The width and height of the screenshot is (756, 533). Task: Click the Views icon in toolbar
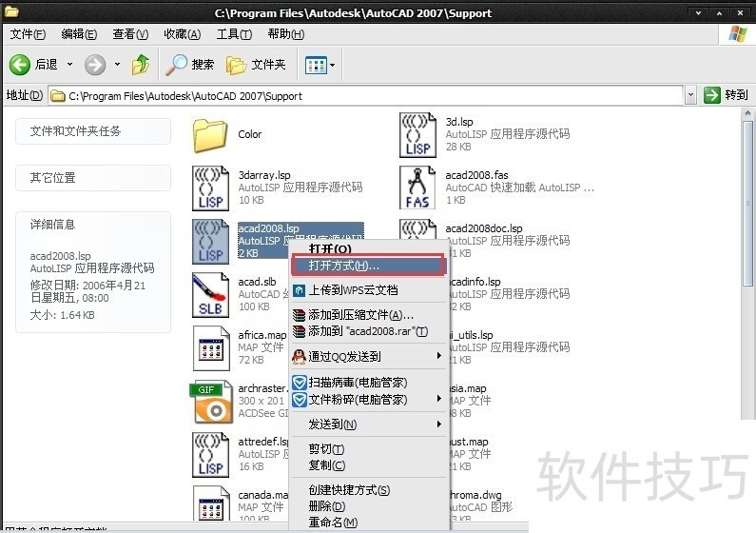(x=316, y=65)
